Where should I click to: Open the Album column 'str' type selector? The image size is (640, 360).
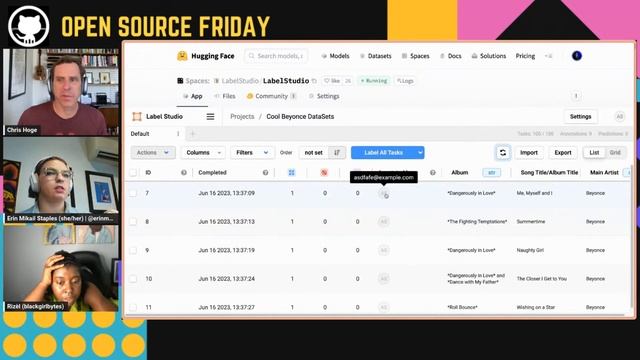(491, 173)
